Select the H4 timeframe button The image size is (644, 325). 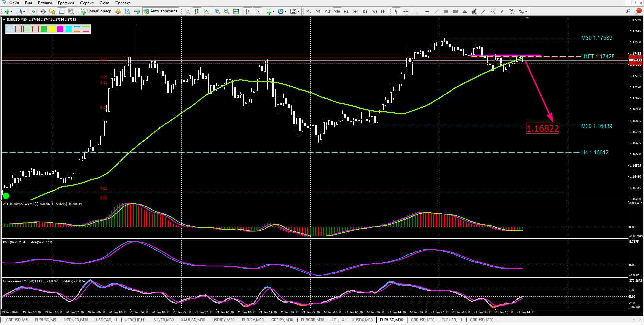click(x=356, y=11)
